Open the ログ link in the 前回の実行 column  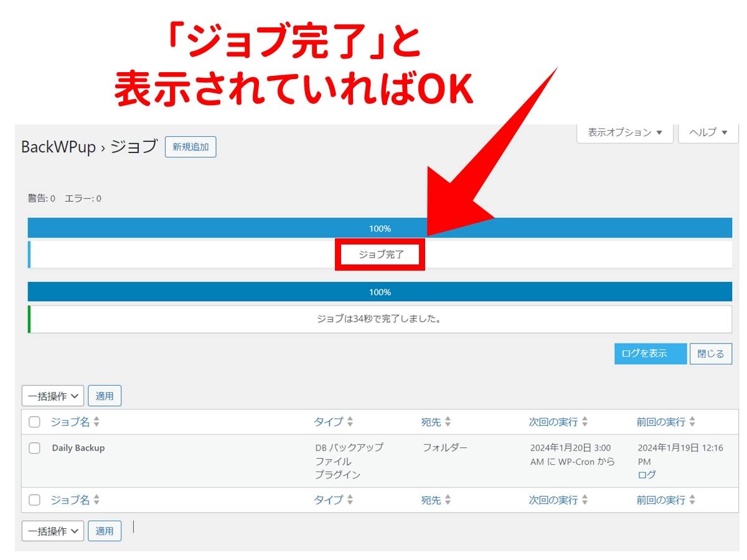coord(647,475)
